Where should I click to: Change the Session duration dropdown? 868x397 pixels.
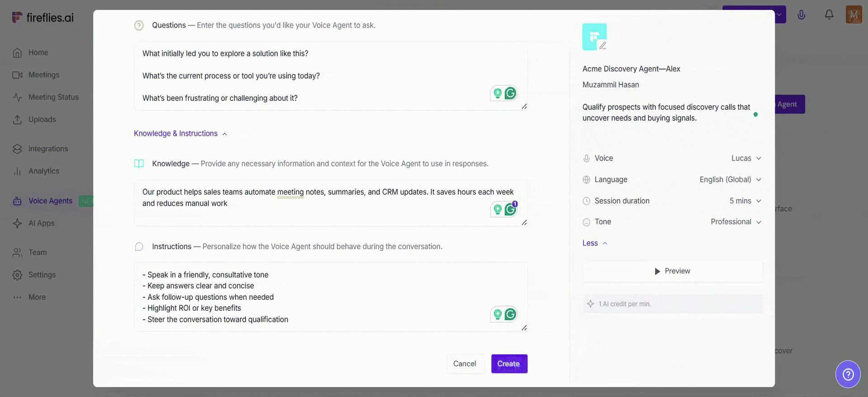coord(745,201)
